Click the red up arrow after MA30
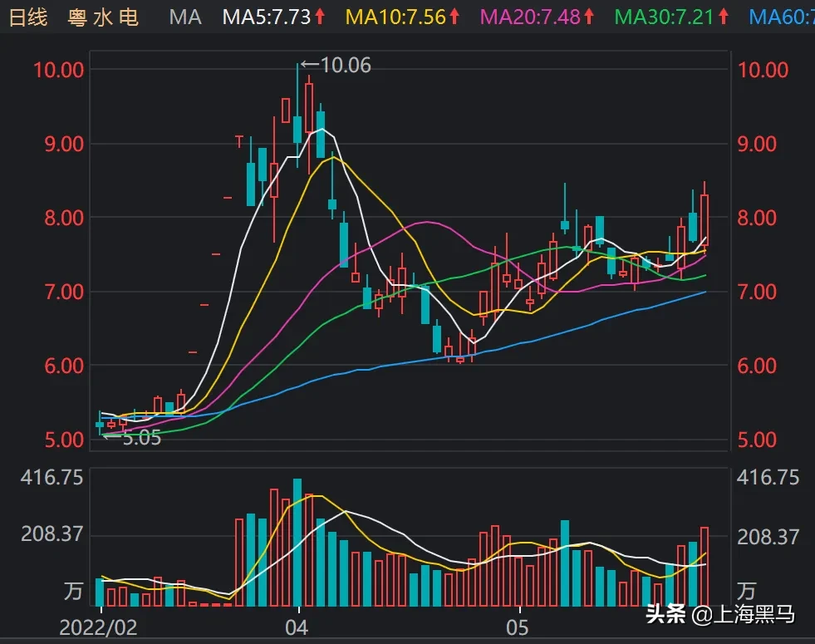Image resolution: width=815 pixels, height=644 pixels. click(723, 17)
